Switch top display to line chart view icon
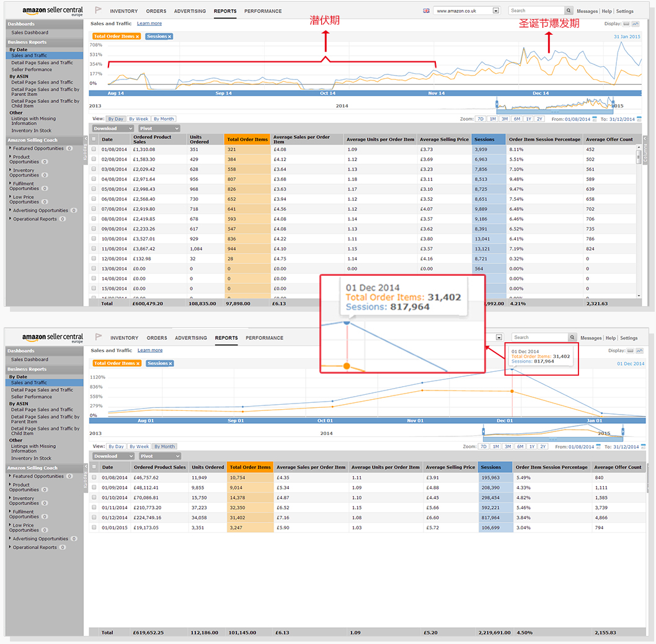 point(635,24)
